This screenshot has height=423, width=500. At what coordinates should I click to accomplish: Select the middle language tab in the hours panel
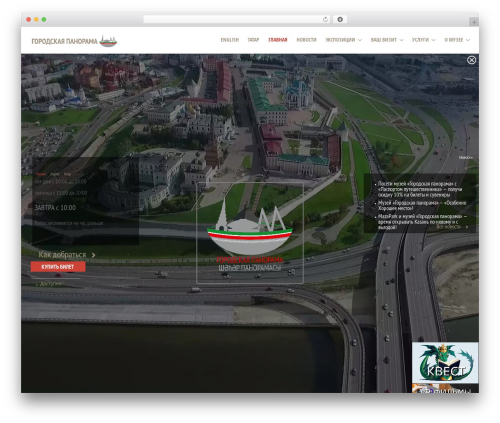point(55,174)
